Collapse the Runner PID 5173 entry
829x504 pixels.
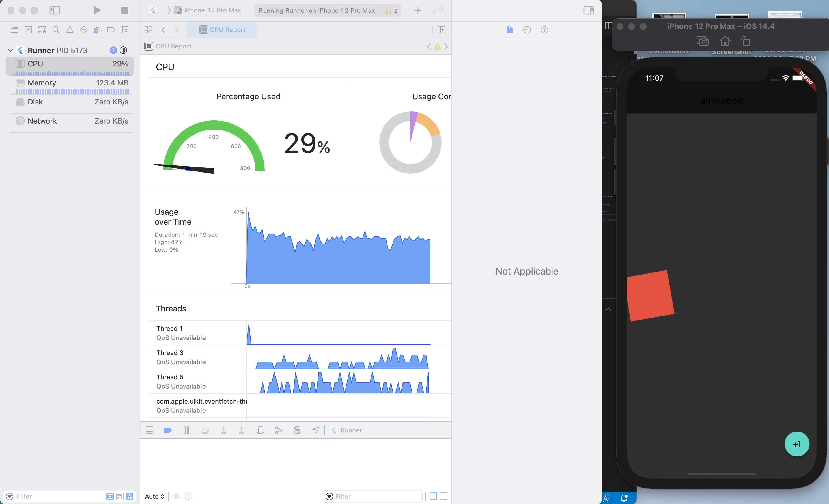tap(10, 50)
